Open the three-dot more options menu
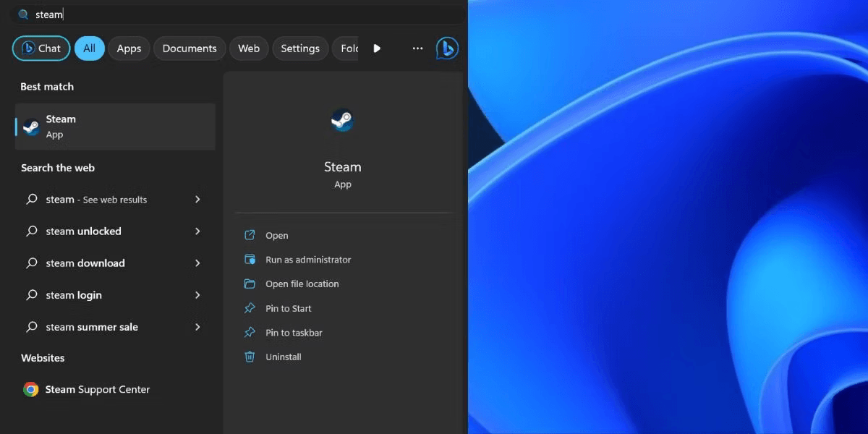 (417, 48)
